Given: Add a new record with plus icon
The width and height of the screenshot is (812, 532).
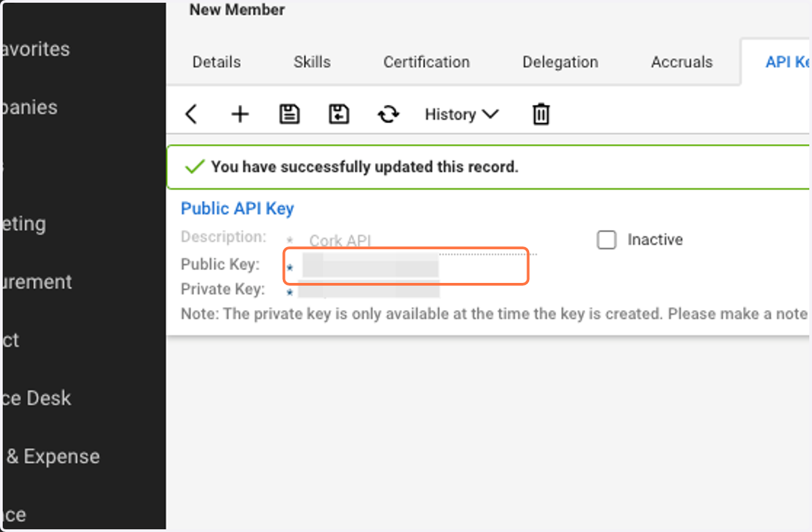Looking at the screenshot, I should coord(240,114).
